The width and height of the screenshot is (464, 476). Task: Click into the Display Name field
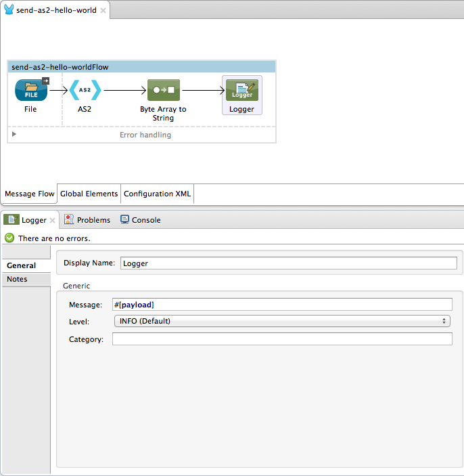(x=288, y=263)
